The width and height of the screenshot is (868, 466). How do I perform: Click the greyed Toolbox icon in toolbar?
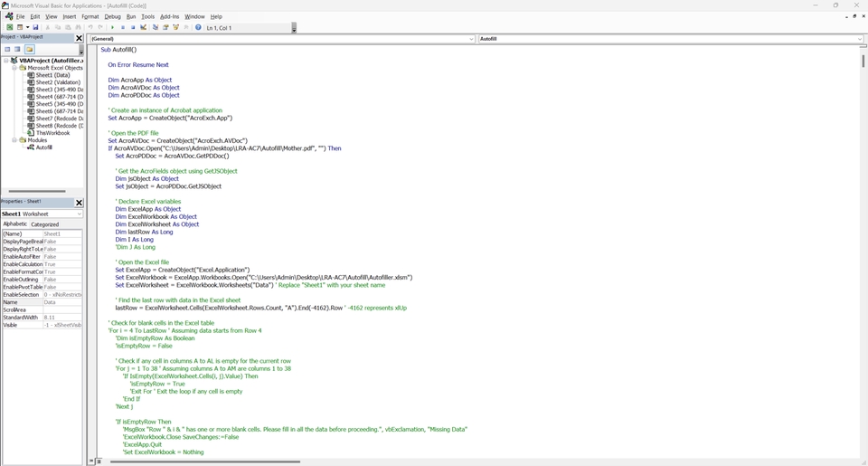point(186,27)
